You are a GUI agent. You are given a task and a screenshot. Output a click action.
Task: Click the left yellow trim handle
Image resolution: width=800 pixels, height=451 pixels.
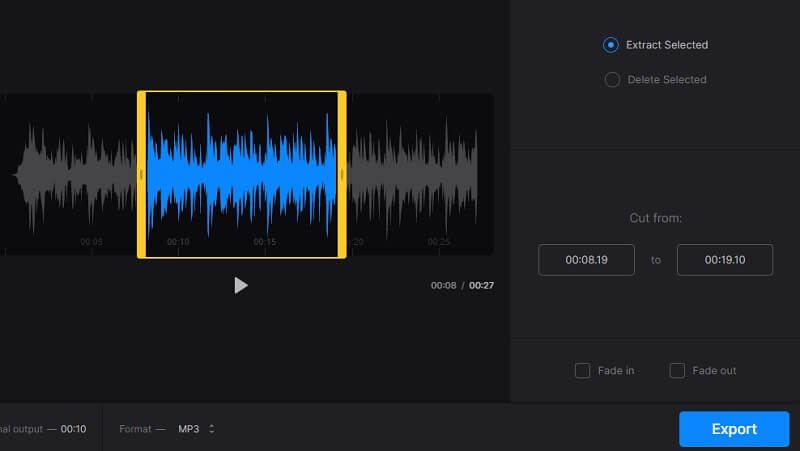[141, 175]
